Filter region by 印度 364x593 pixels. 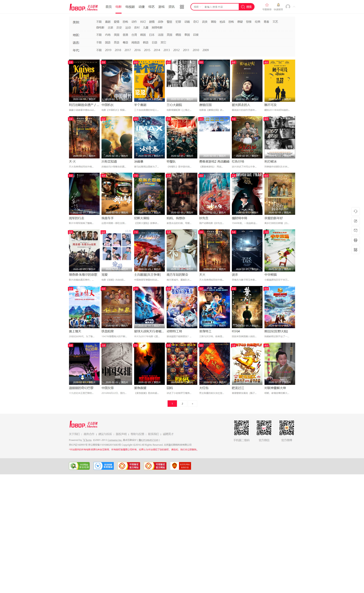click(196, 35)
